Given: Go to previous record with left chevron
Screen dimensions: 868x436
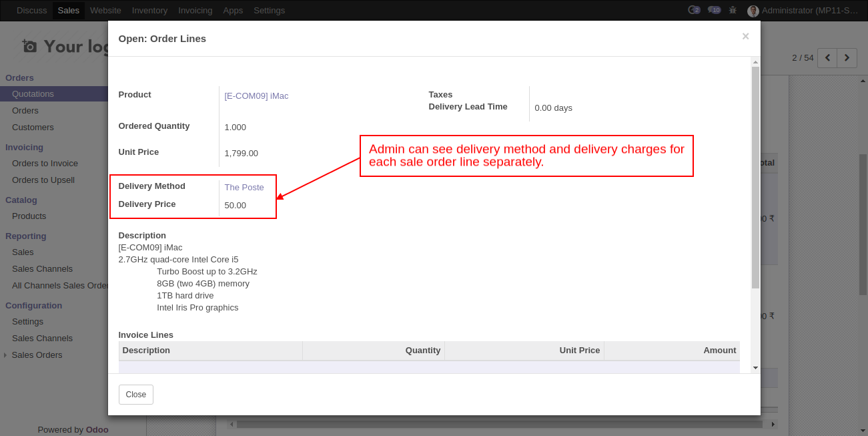Looking at the screenshot, I should [827, 58].
